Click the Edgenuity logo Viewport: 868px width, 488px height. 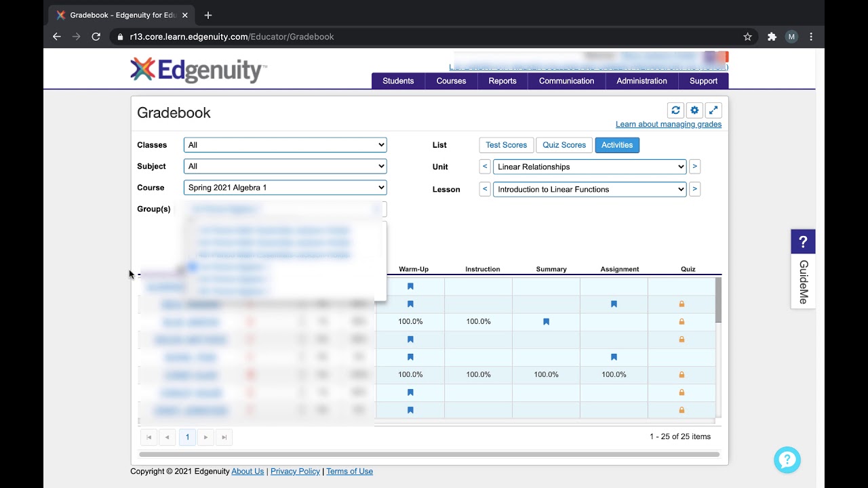(198, 70)
